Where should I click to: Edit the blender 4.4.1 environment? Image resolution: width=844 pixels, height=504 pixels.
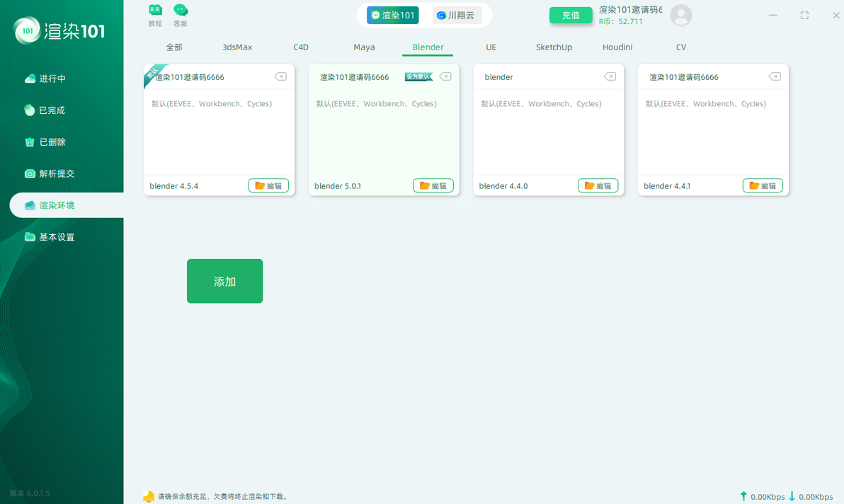763,185
